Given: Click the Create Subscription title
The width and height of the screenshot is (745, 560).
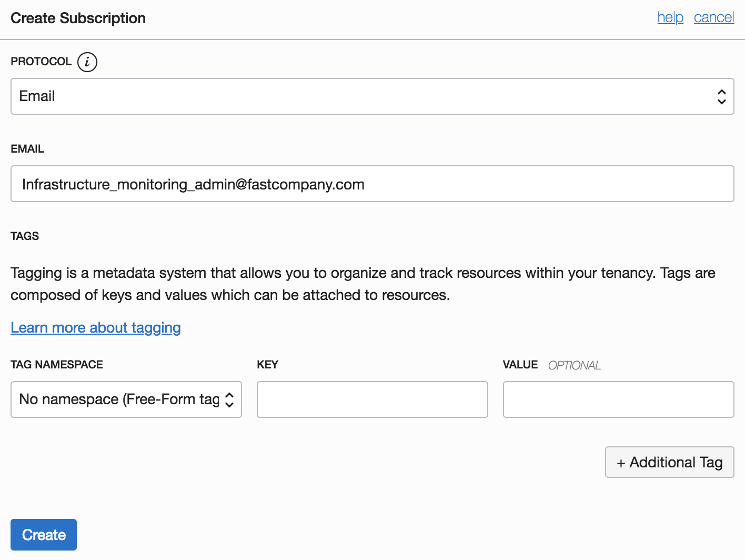Looking at the screenshot, I should (x=78, y=18).
